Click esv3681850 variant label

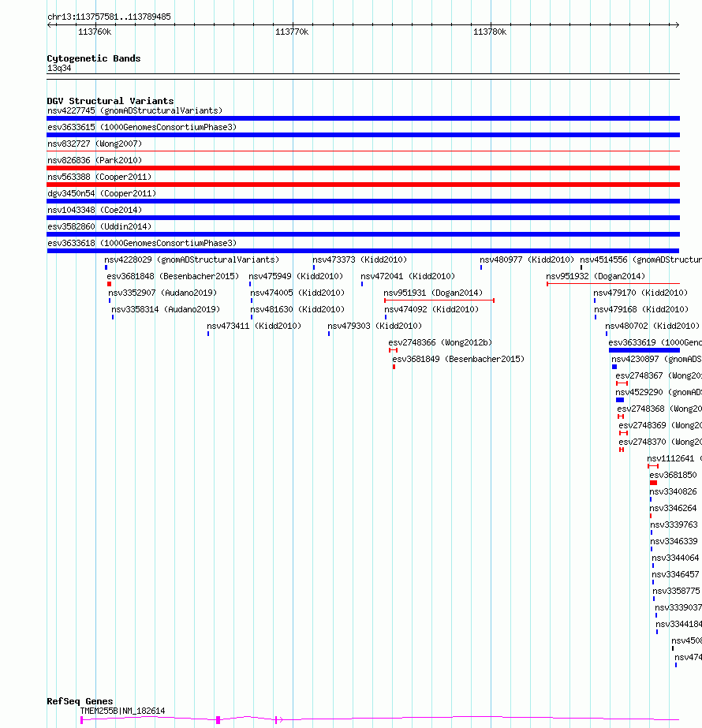673,475
